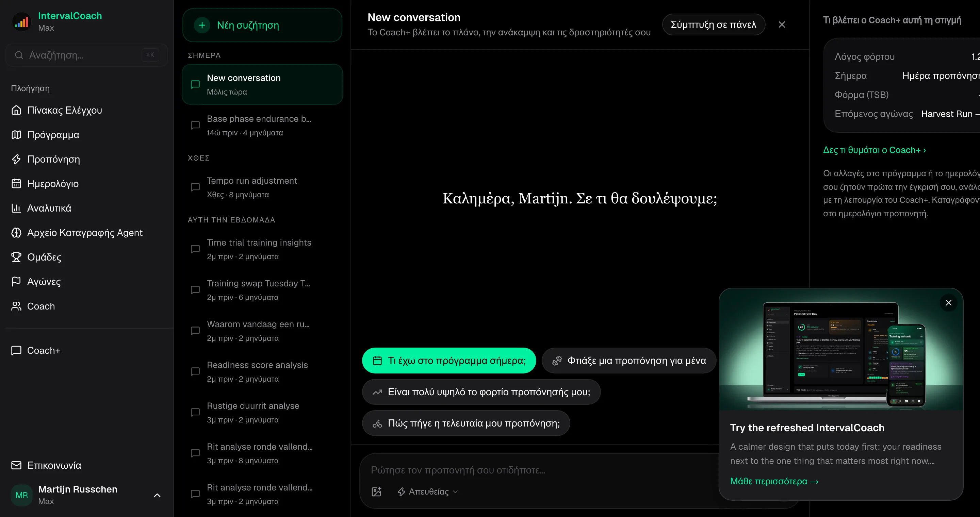Choose suggestion Τι έχω στο πρόγραμμα σήμερα;
980x517 pixels.
449,361
